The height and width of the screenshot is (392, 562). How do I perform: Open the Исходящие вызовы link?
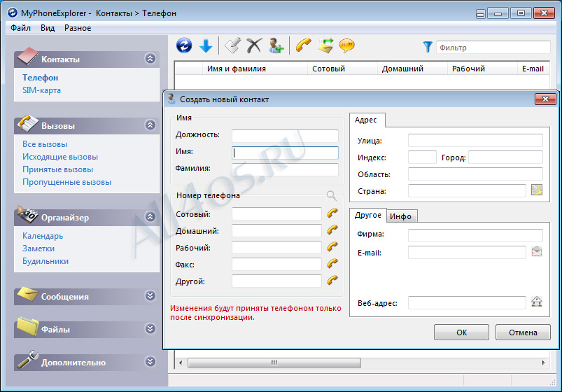click(60, 157)
